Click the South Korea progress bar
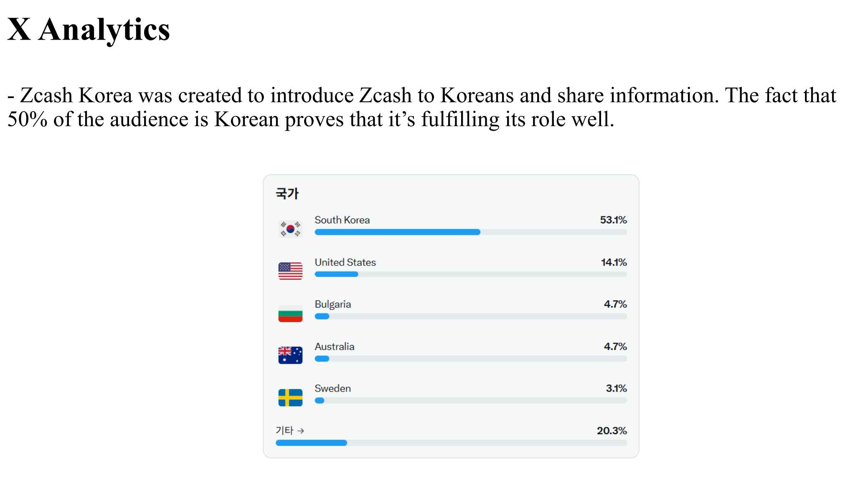This screenshot has height=477, width=868. click(471, 232)
